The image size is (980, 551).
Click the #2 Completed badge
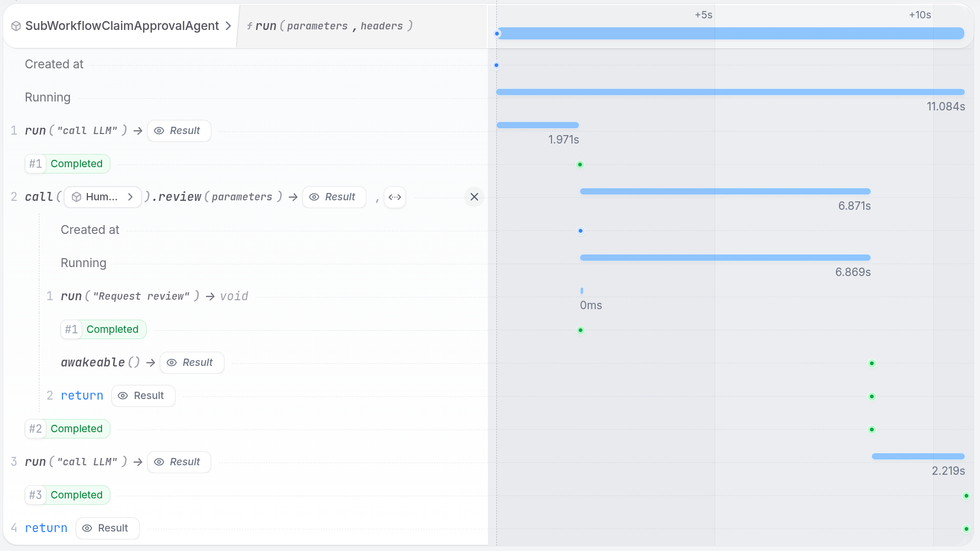coord(67,429)
